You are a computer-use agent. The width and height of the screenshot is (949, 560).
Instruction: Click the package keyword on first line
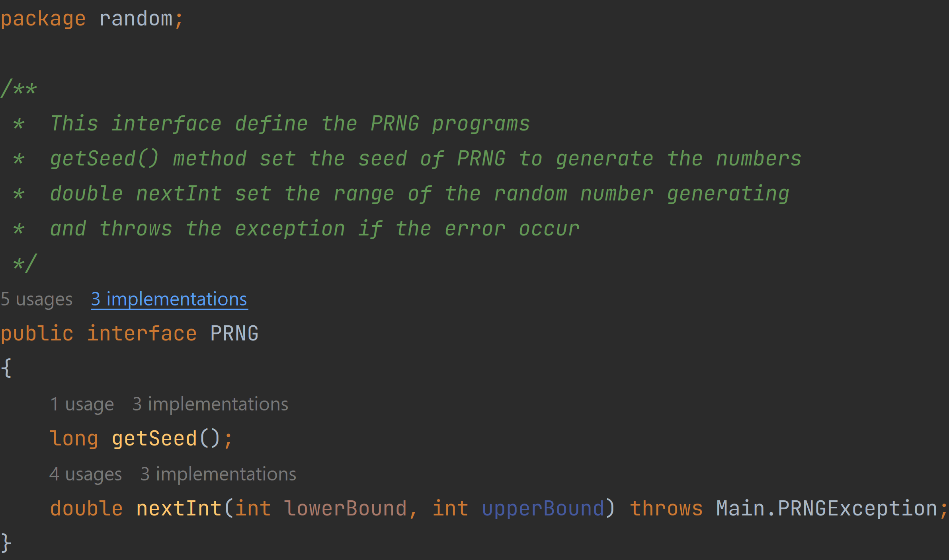coord(43,19)
